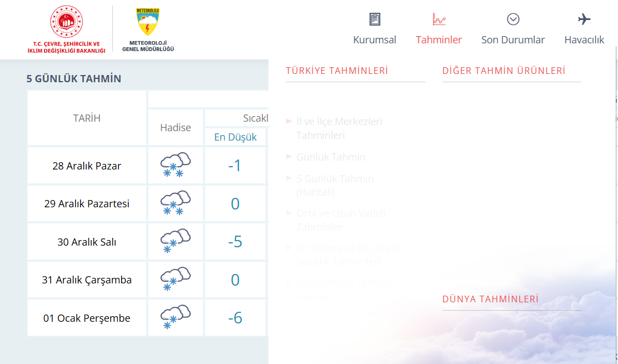This screenshot has width=618, height=364.
Task: Open İl ve İlçe Merkezleri Tahminleri link
Action: point(339,128)
